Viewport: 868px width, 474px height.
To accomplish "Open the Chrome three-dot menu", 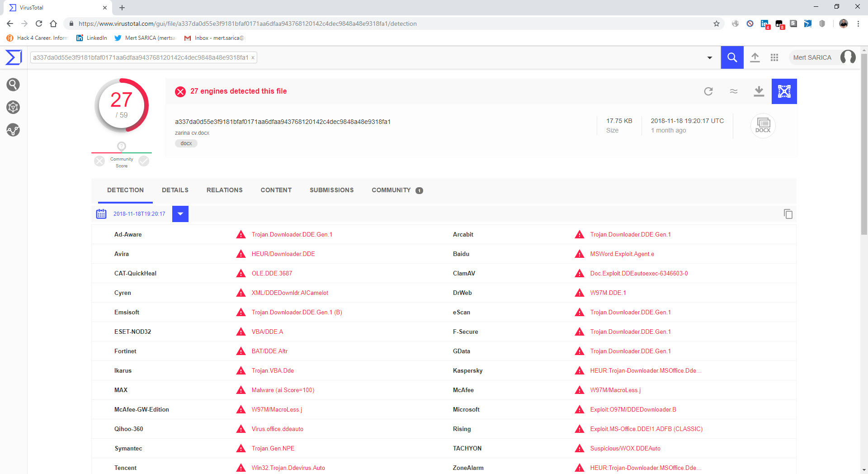I will [x=858, y=24].
